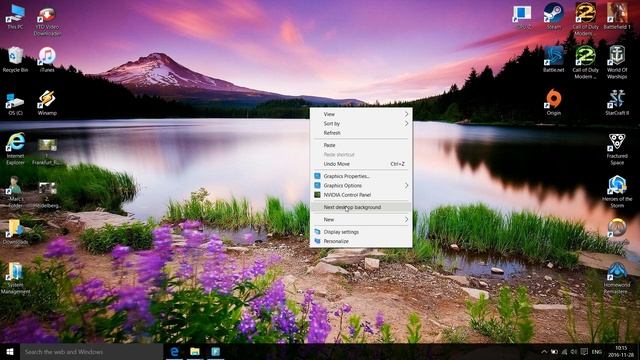Expand the Graphics Options submenu

pos(361,185)
